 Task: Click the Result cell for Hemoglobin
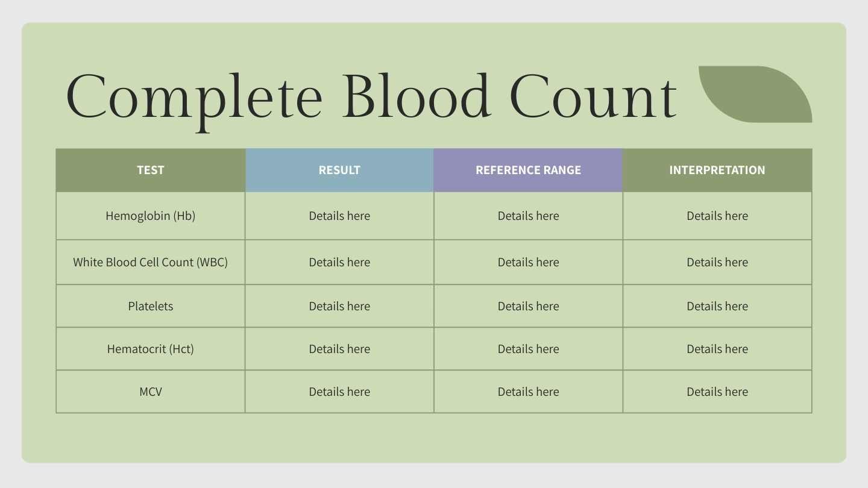click(x=339, y=216)
